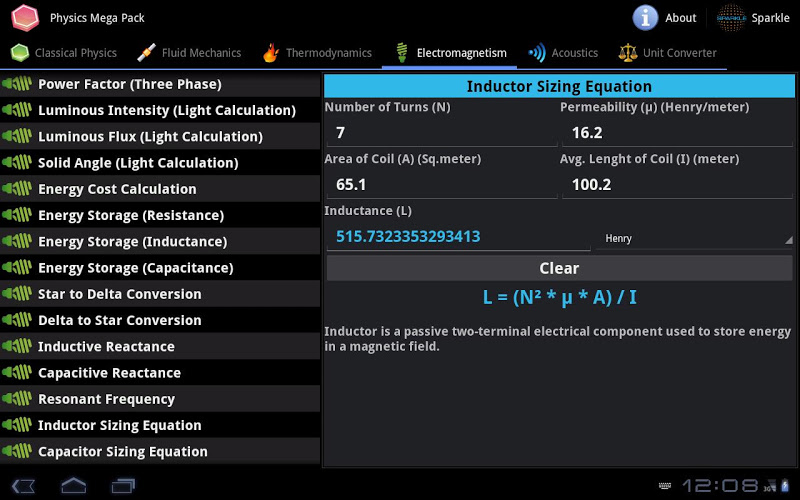Viewport: 800px width, 500px height.
Task: Tap the icon beside Energy Storage (Inductance)
Action: (17, 241)
